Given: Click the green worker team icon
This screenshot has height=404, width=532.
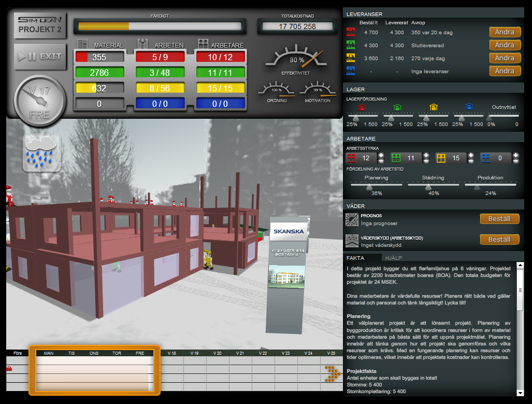Looking at the screenshot, I should [x=396, y=158].
